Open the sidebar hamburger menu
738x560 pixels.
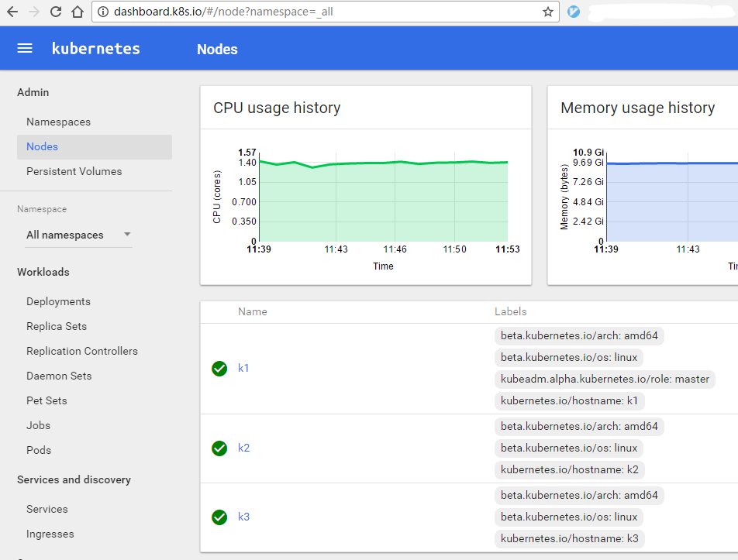tap(24, 47)
